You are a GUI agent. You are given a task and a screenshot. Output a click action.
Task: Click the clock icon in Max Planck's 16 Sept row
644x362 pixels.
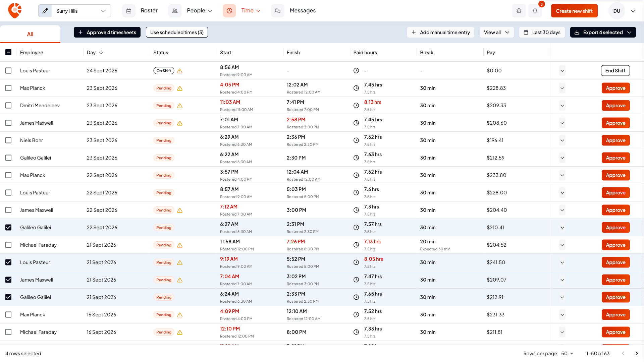point(356,315)
